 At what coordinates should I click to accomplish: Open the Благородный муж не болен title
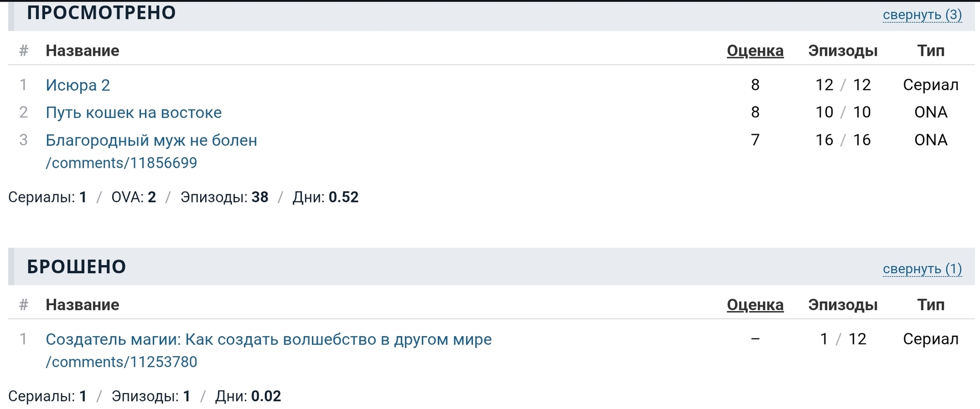(x=151, y=140)
